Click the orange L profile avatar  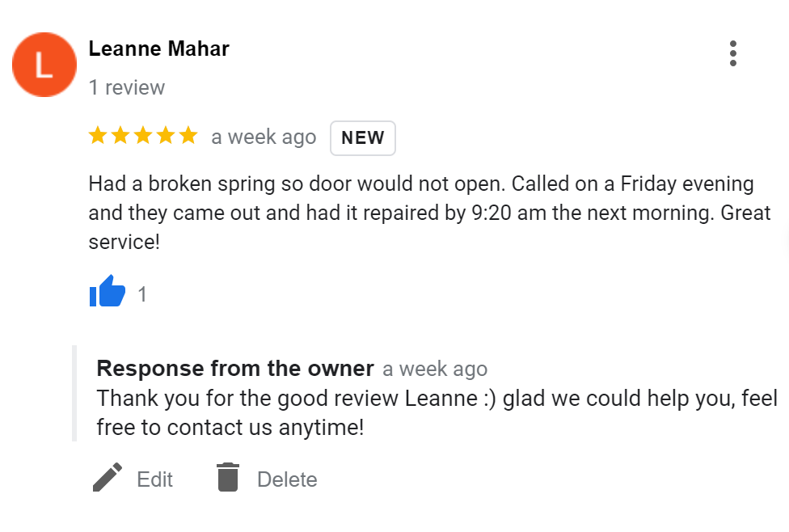click(x=44, y=65)
